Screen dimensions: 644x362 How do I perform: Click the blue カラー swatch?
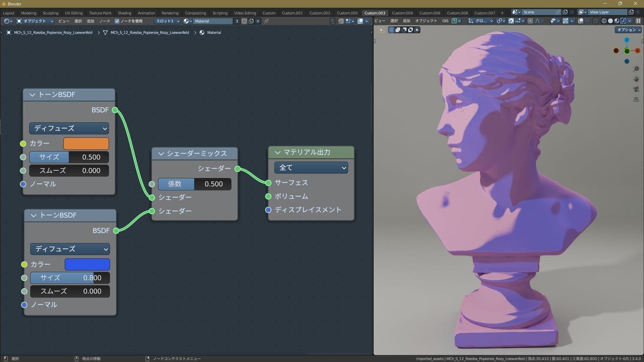coord(87,264)
